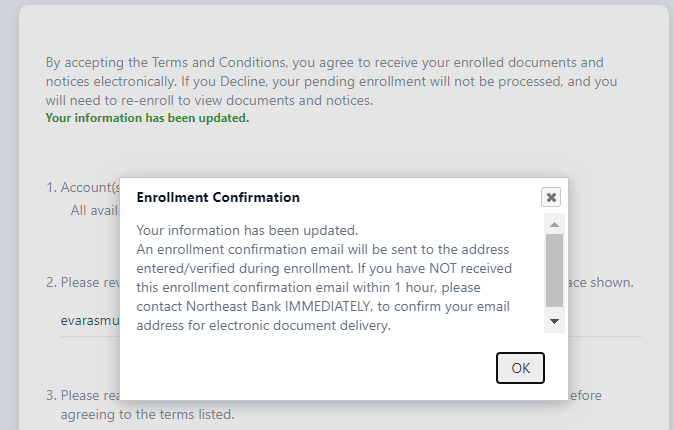Click the scroll up arrow in dialog

coord(555,223)
